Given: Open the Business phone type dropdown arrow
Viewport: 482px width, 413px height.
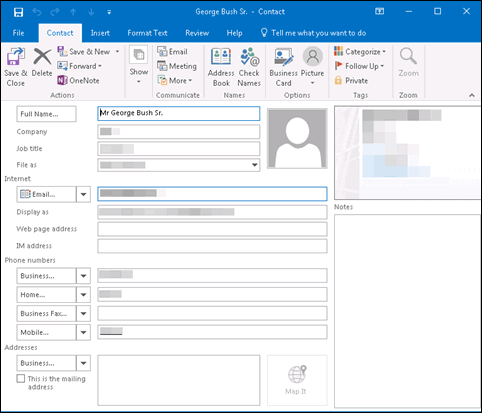Looking at the screenshot, I should tap(83, 276).
